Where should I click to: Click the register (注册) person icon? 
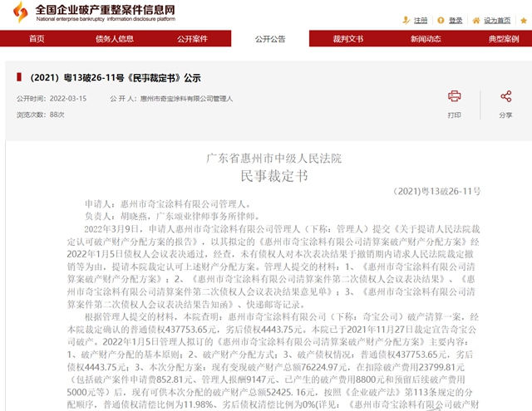point(406,20)
